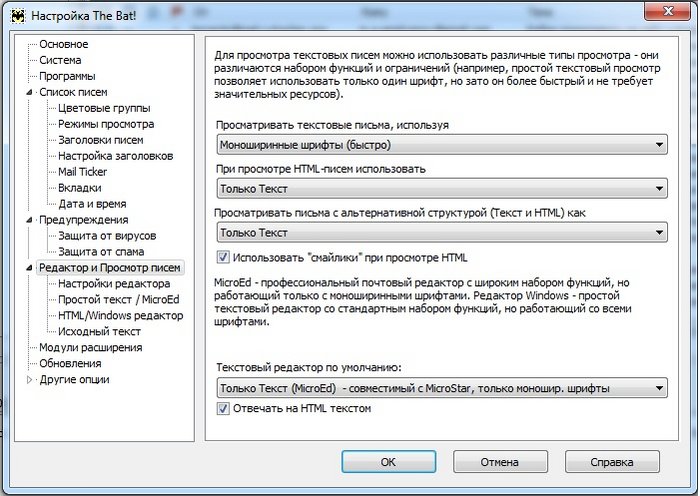Collapse Редактор и Просмотр писем node arrow
Viewport: 700px width, 496px height.
click(x=29, y=268)
